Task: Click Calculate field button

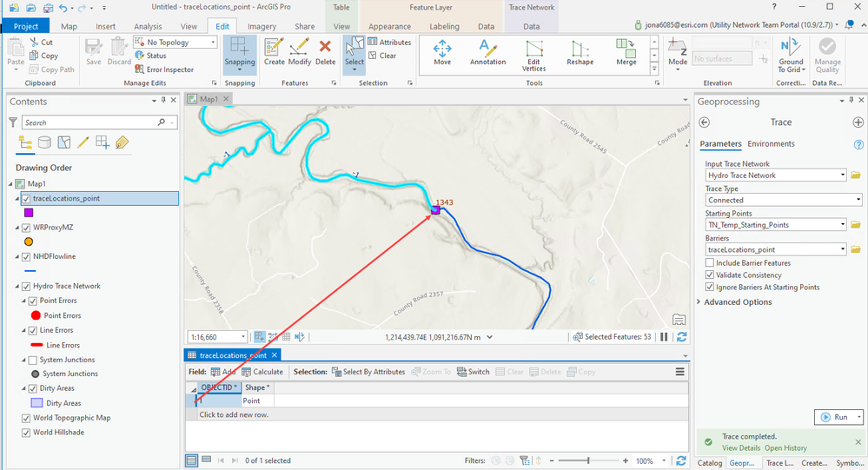Action: (262, 372)
